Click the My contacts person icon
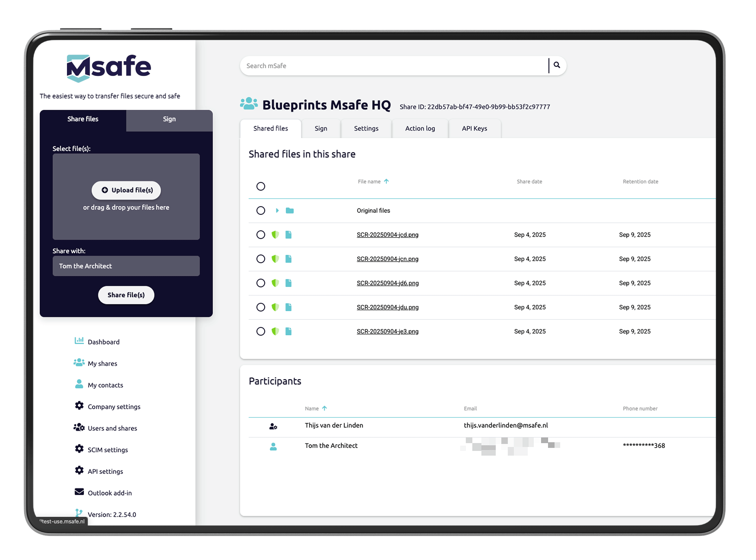Screen dimensions: 756x560 click(79, 384)
